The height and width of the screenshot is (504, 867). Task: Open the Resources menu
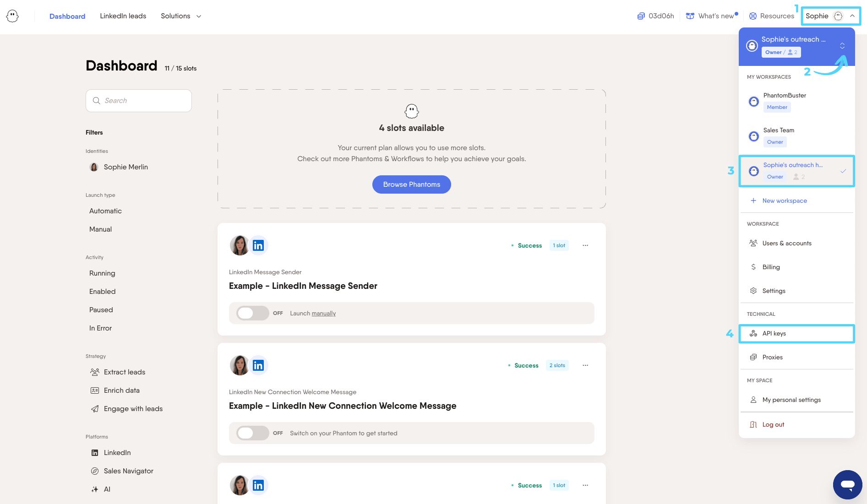click(772, 16)
